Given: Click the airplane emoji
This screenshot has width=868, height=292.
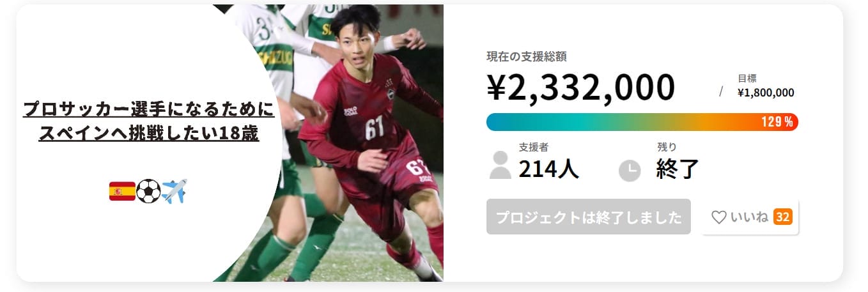Looking at the screenshot, I should 174,191.
